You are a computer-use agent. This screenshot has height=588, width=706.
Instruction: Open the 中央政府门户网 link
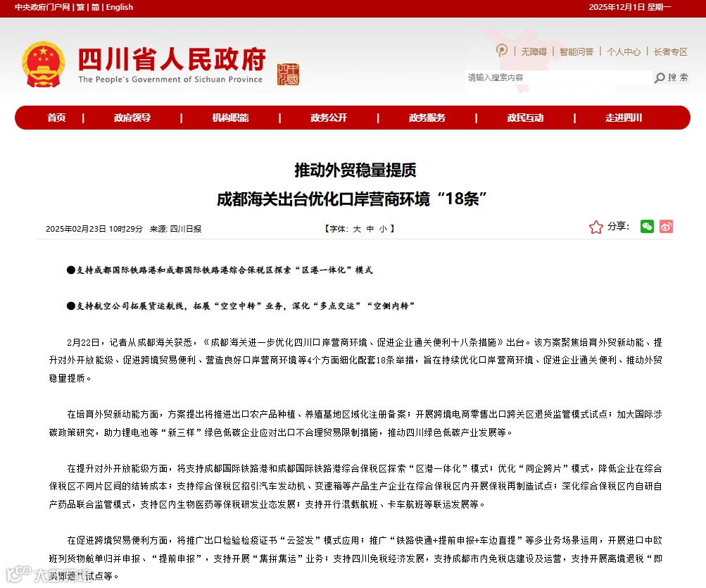click(42, 7)
